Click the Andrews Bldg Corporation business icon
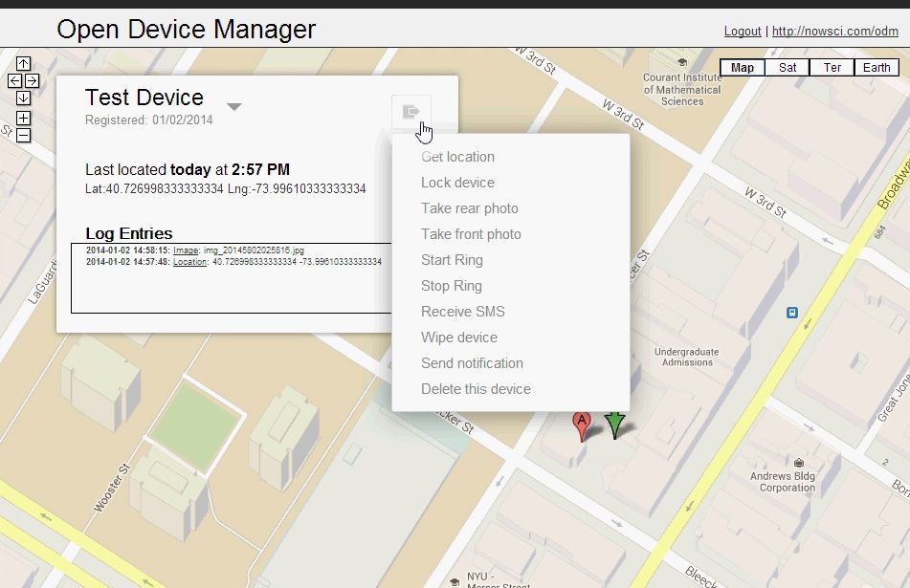 coord(799,462)
